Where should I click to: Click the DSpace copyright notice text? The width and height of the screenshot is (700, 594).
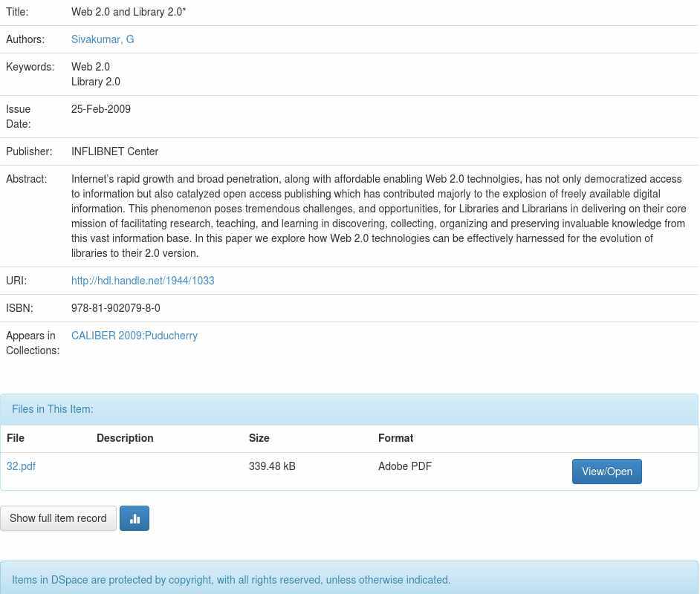(231, 580)
